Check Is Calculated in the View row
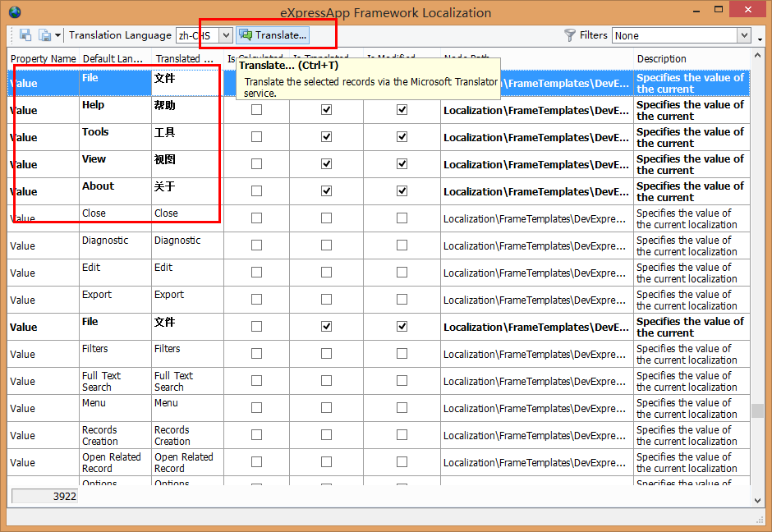This screenshot has width=772, height=532. [256, 164]
